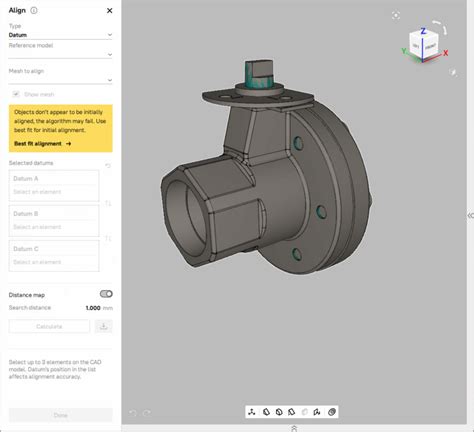Click the coordinate axes icon in bottom toolbar
The image size is (474, 432).
[x=252, y=412]
